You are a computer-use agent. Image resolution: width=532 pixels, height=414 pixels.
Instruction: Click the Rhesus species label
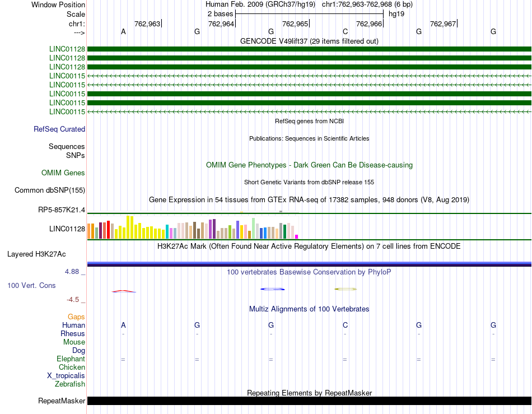coord(73,333)
